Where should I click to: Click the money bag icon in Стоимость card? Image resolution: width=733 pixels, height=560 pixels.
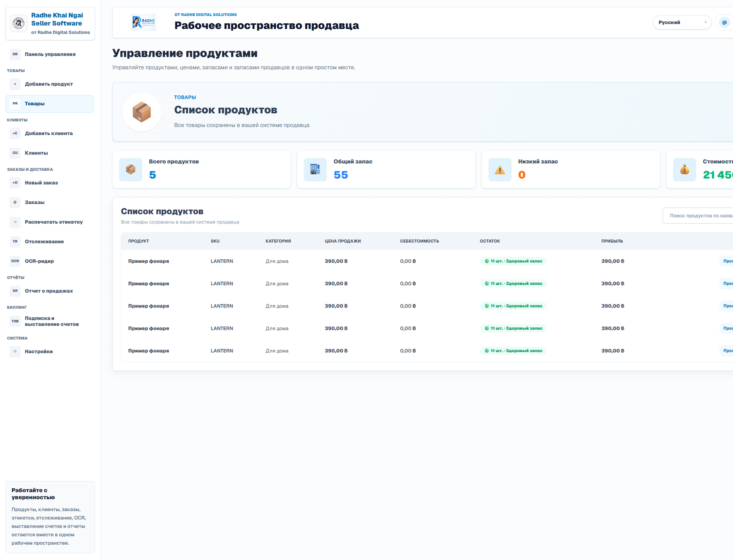pos(685,169)
